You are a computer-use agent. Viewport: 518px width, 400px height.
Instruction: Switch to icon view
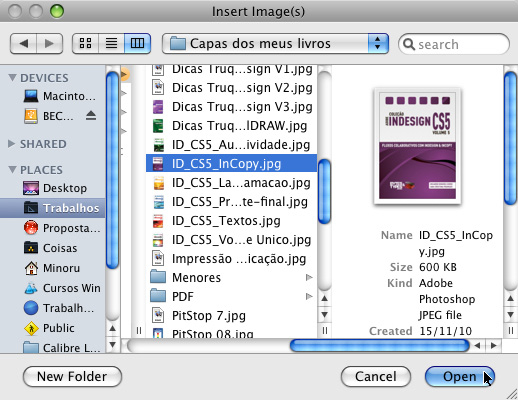85,44
